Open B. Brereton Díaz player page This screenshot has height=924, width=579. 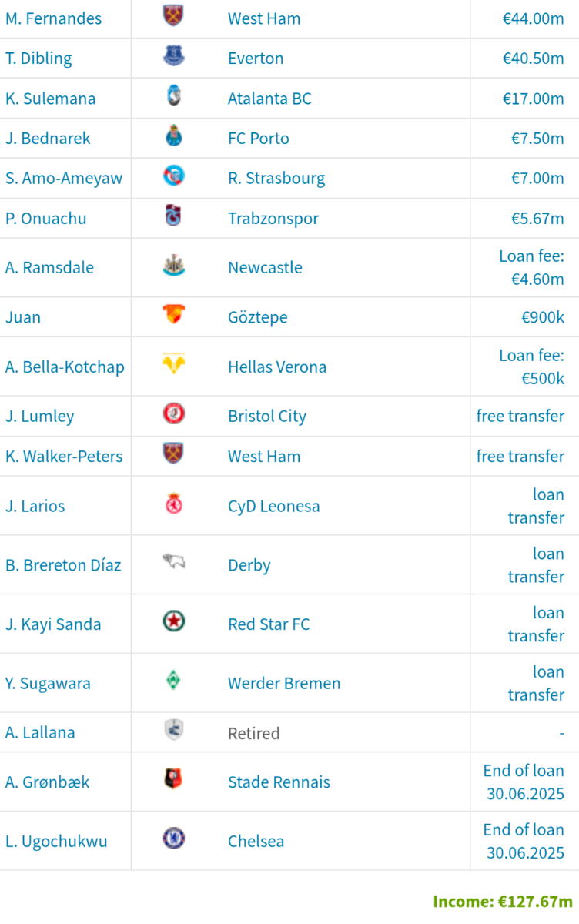click(x=63, y=565)
